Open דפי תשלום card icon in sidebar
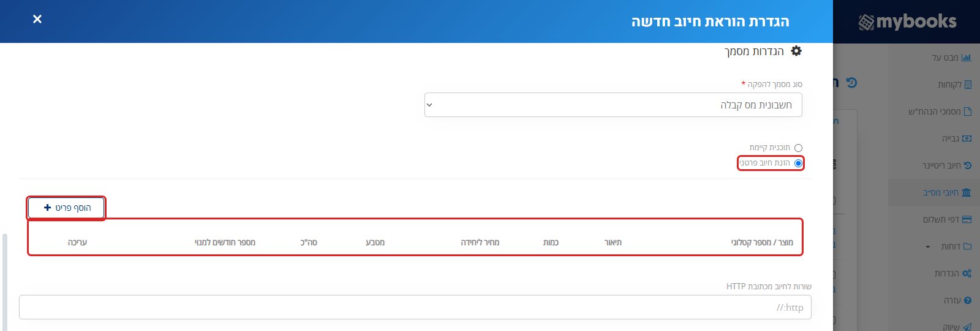Viewport: 980px width, 331px height. pos(967,219)
